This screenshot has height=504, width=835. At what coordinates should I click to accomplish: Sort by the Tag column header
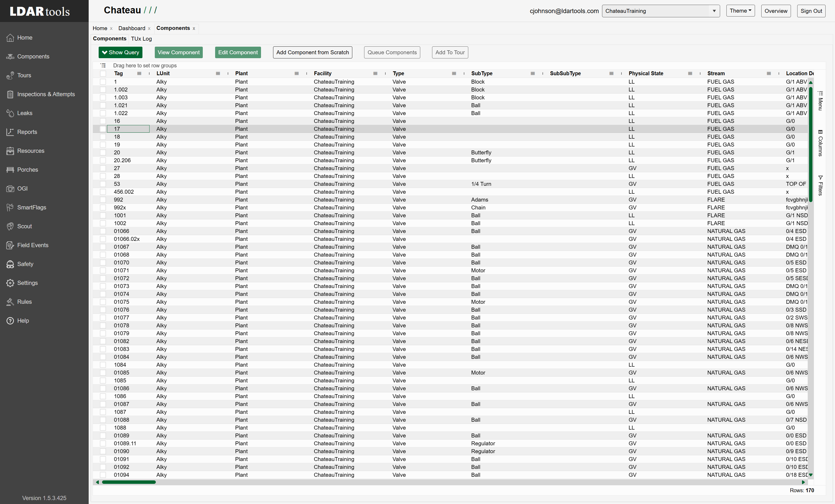click(118, 73)
